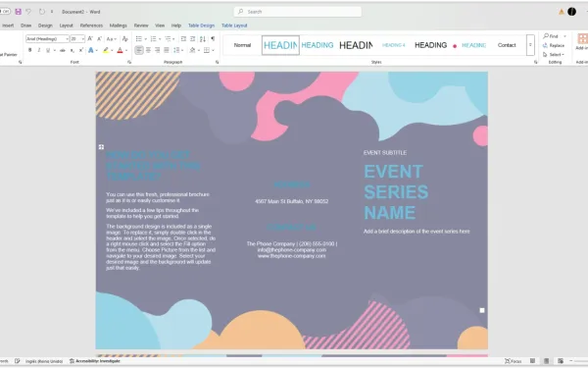Switch to Read Mode view
The image size is (588, 368).
532,361
